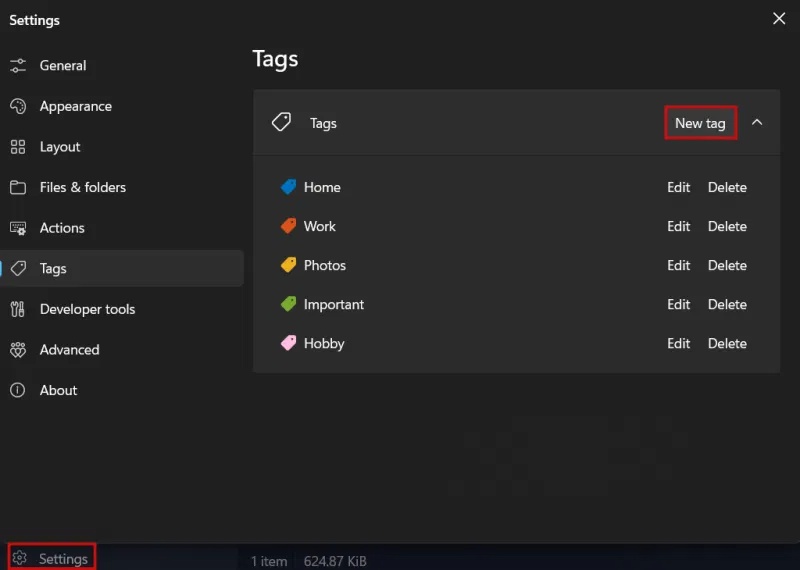This screenshot has width=800, height=570.
Task: Delete the Photos tag
Action: 727,265
